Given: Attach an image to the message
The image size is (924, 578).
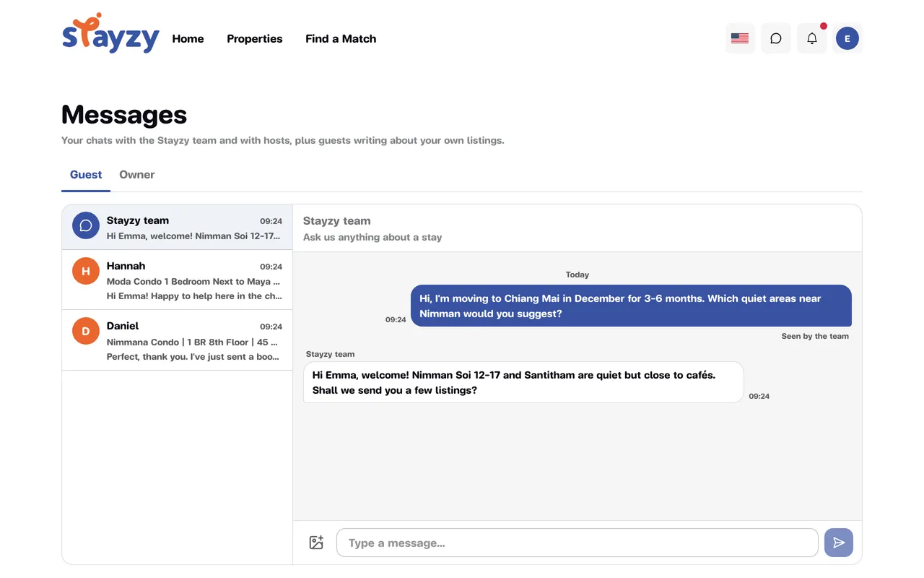Looking at the screenshot, I should pyautogui.click(x=316, y=543).
